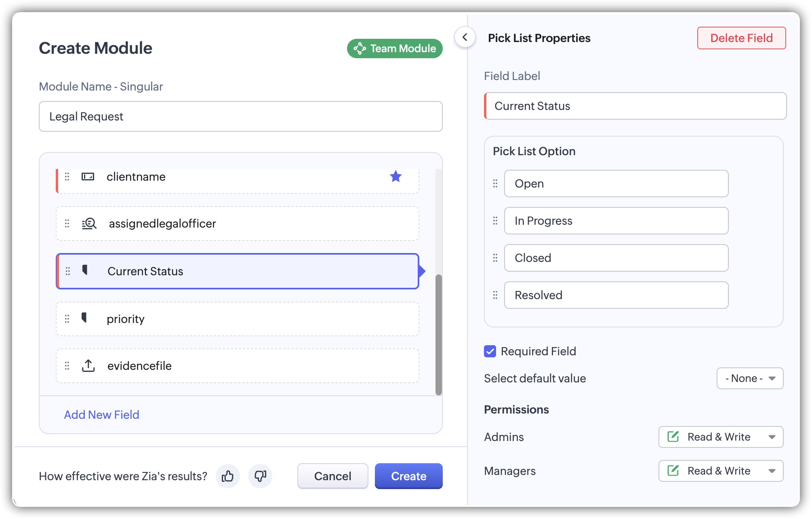
Task: Open Managers permission dropdown
Action: coord(721,471)
